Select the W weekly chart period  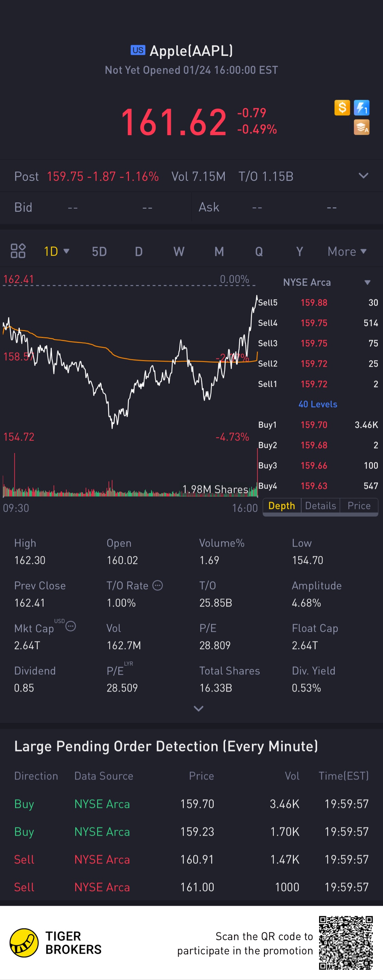pyautogui.click(x=179, y=251)
